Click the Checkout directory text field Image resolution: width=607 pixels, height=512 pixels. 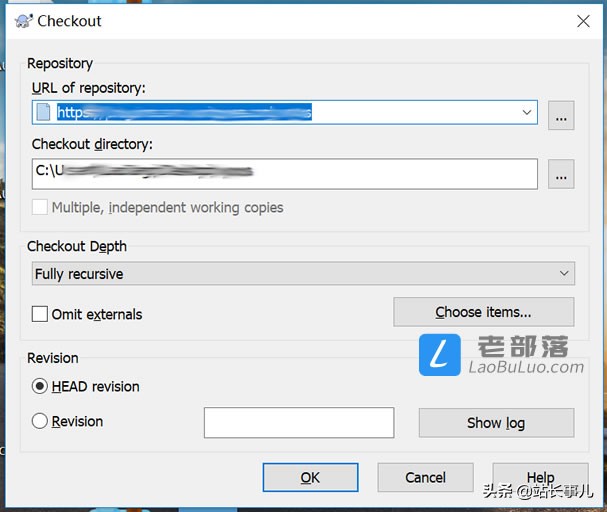point(285,174)
